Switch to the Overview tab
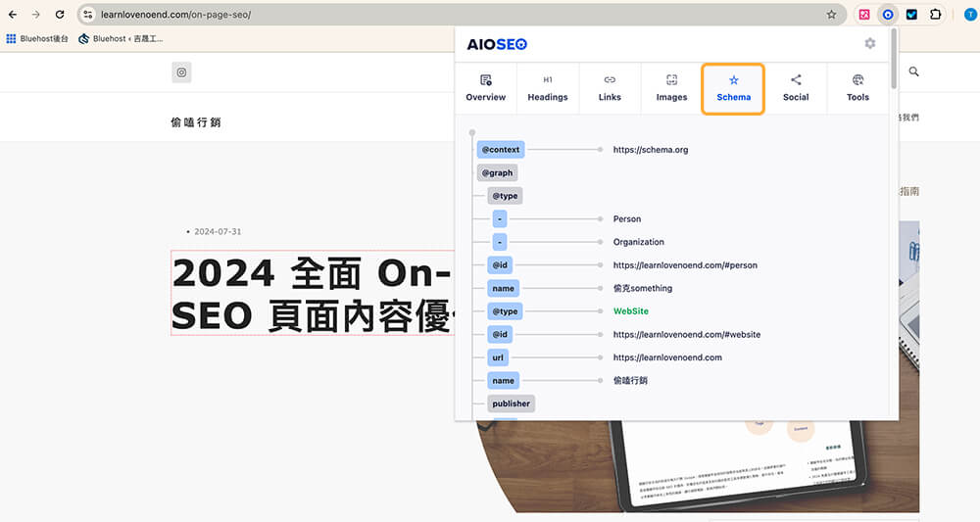980x522 pixels. (486, 89)
